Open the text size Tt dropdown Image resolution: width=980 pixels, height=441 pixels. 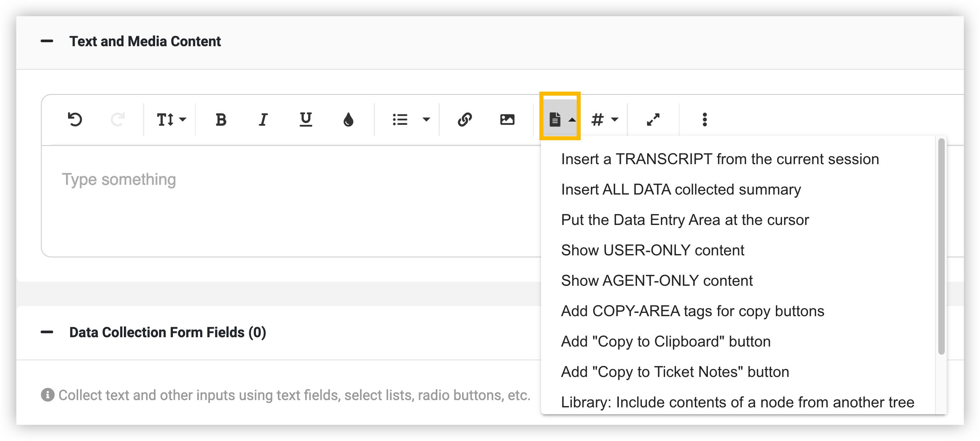tap(170, 119)
